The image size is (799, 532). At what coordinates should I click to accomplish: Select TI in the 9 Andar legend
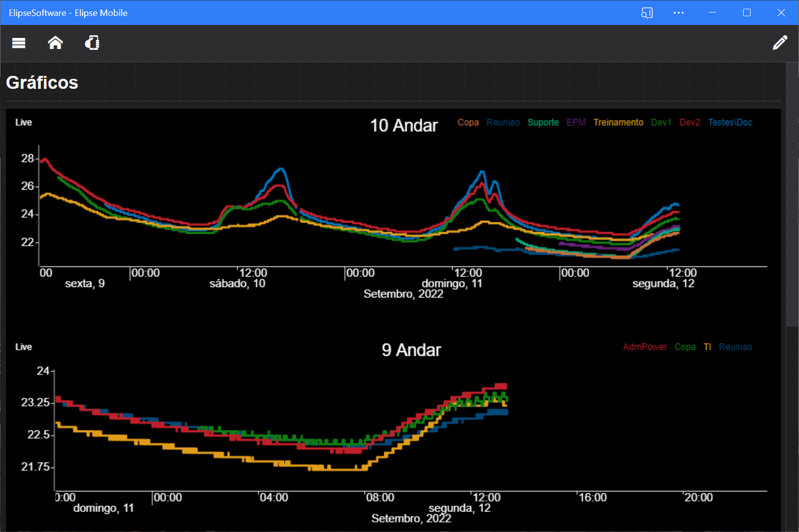[x=708, y=347]
